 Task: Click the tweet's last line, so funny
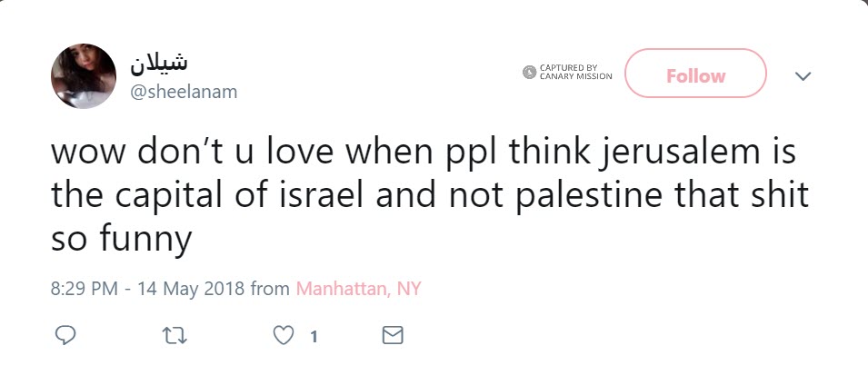click(121, 240)
